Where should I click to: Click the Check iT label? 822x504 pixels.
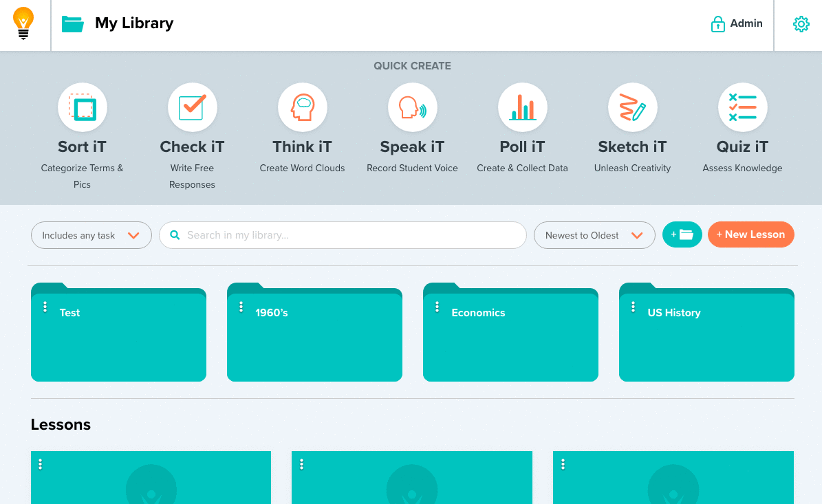click(x=193, y=146)
